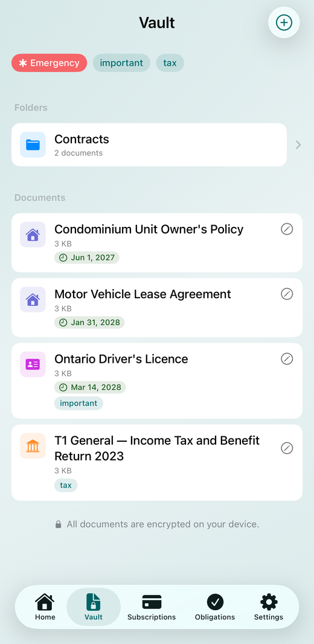Open the Contracts blue folder icon

tap(33, 145)
